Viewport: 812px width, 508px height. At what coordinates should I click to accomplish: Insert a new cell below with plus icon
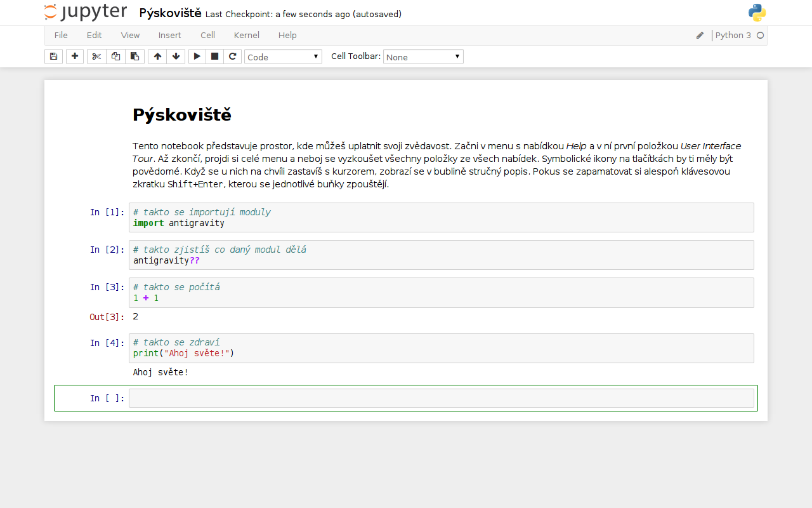[x=75, y=57]
